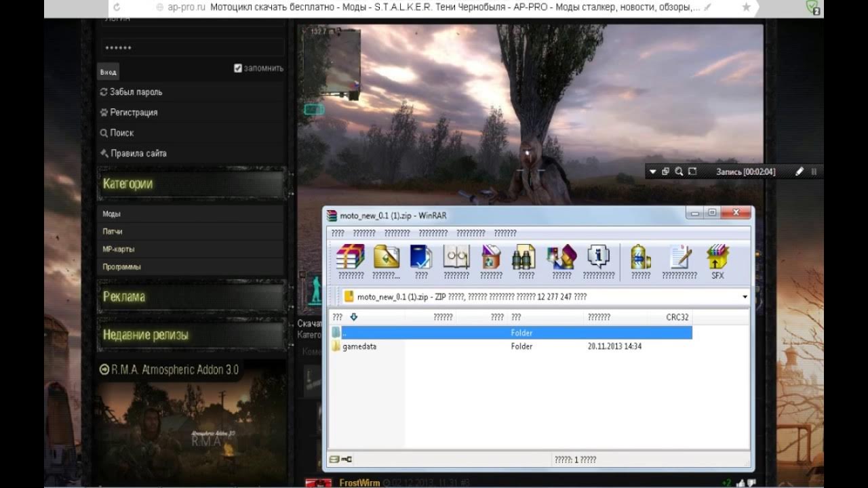Click the Запись [00:02:04] recording timer
Image resolution: width=868 pixels, height=488 pixels.
click(x=745, y=172)
